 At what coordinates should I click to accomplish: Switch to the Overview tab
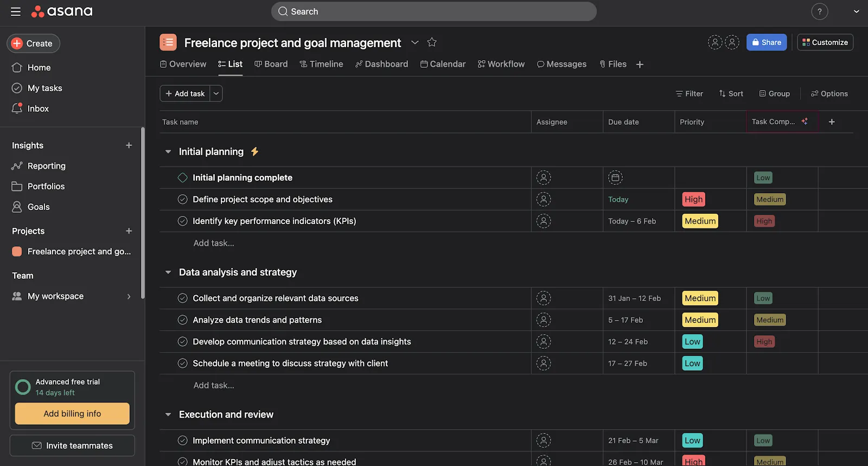183,64
